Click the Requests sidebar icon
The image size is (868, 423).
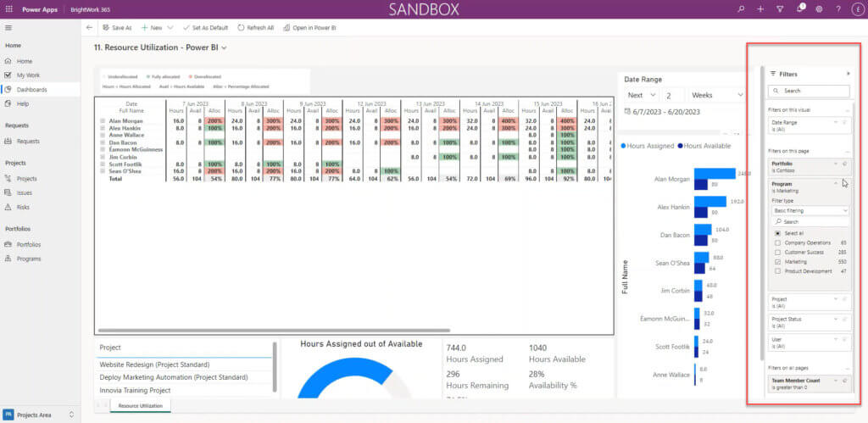coord(8,142)
